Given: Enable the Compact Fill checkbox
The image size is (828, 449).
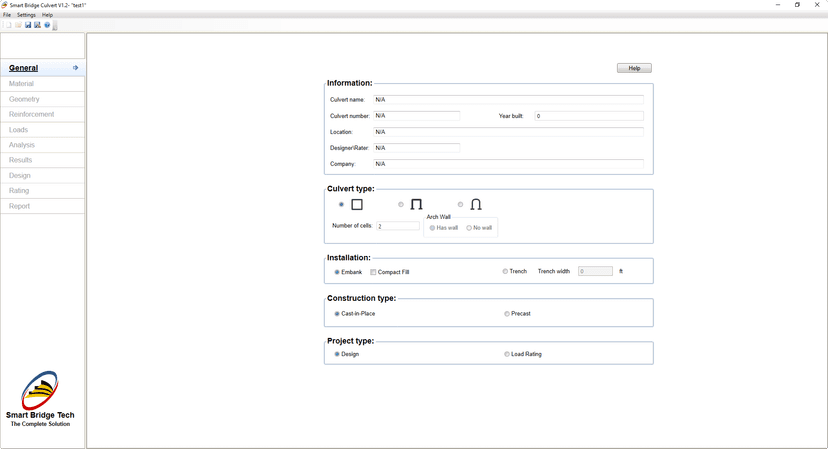Looking at the screenshot, I should click(x=374, y=272).
